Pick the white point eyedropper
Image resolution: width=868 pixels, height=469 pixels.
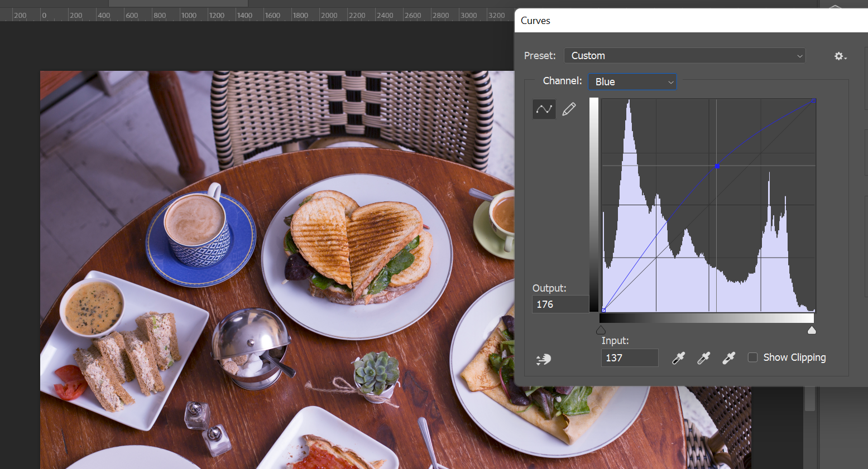[728, 358]
